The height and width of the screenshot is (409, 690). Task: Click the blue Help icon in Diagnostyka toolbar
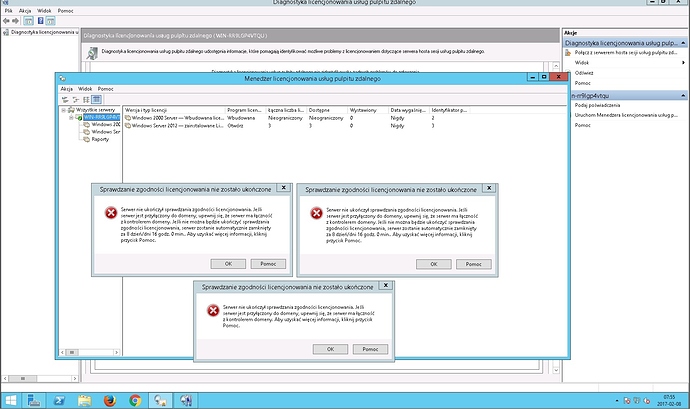tap(40, 21)
